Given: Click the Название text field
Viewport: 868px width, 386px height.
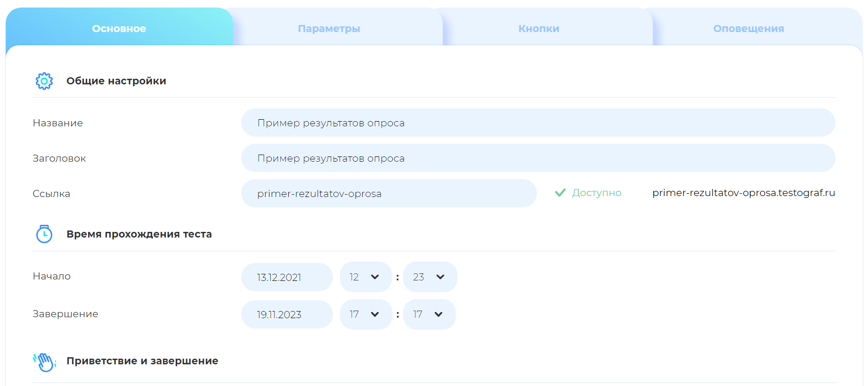Looking at the screenshot, I should (x=538, y=123).
